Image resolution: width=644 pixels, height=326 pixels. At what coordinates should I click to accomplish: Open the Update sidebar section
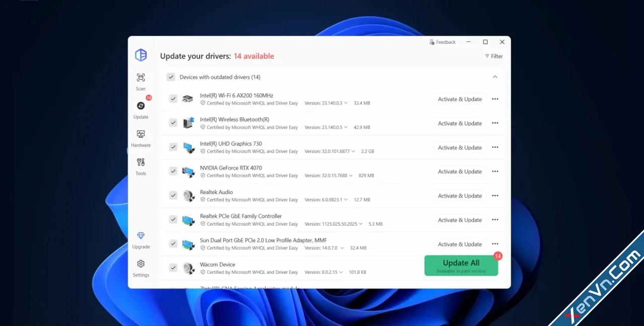(x=141, y=110)
